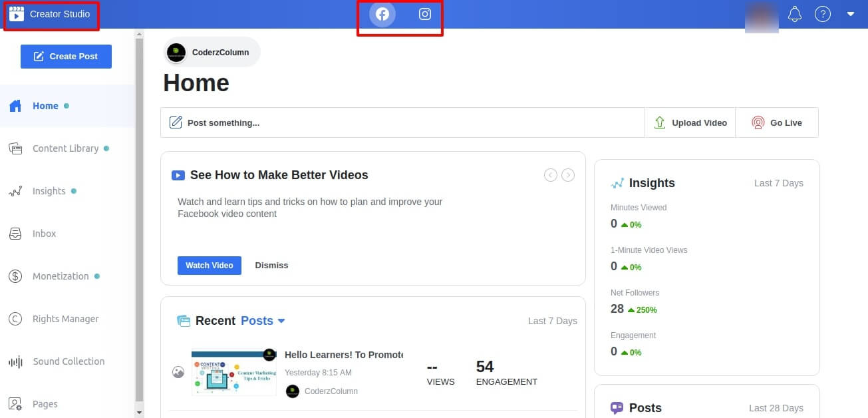The width and height of the screenshot is (868, 418).
Task: Click the Yesterday 8:15 AM timestamp
Action: pyautogui.click(x=318, y=373)
